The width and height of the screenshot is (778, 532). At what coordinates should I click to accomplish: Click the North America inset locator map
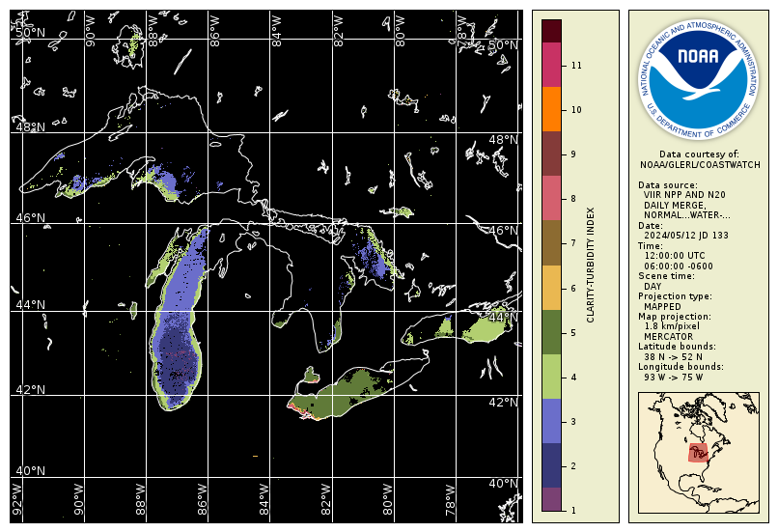[x=699, y=453]
